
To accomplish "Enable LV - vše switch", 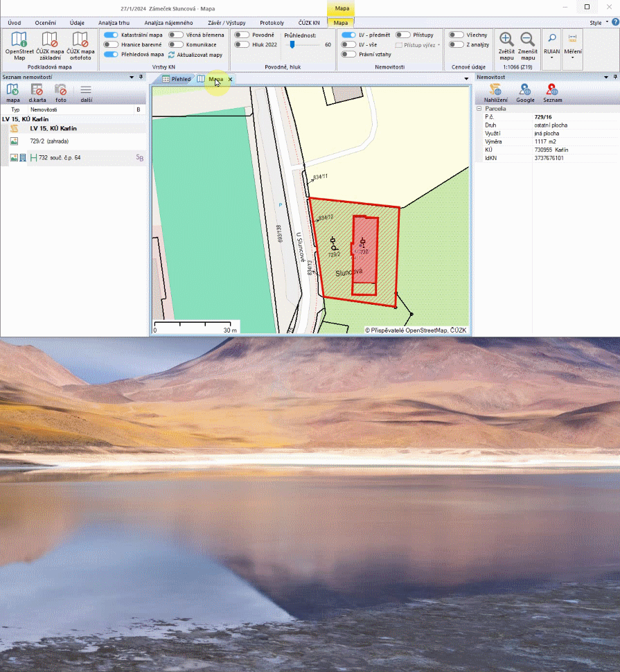I will pyautogui.click(x=348, y=44).
